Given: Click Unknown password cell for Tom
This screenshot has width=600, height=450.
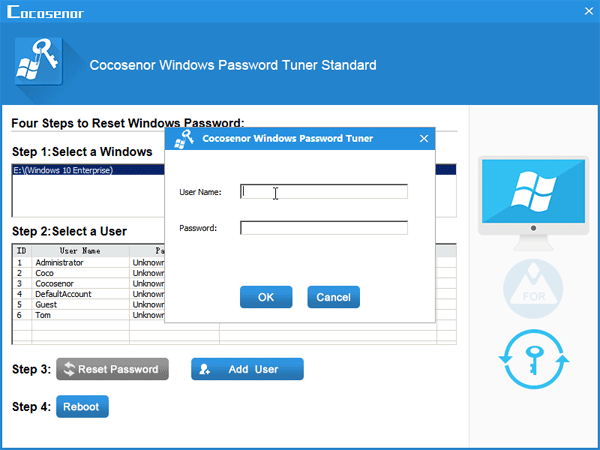Looking at the screenshot, I should pos(148,315).
